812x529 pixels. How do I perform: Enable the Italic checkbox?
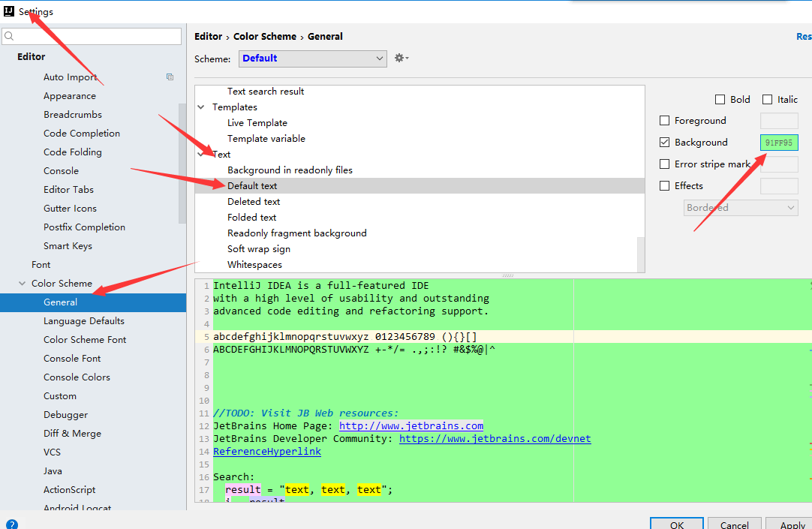767,99
